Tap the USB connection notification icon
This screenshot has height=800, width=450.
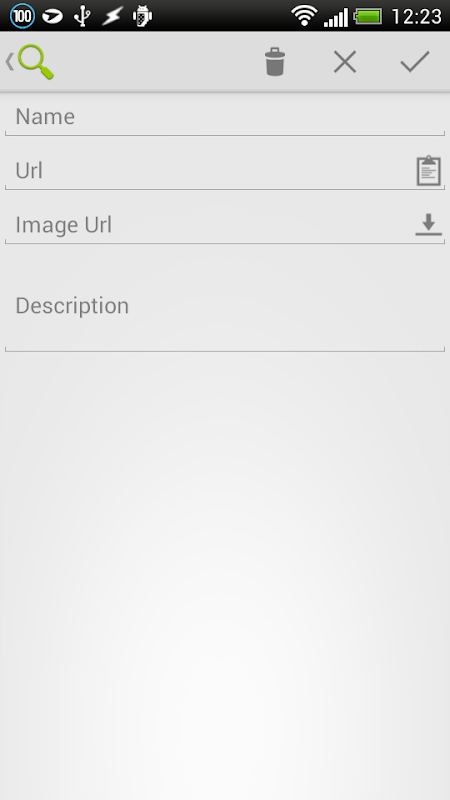[x=82, y=16]
